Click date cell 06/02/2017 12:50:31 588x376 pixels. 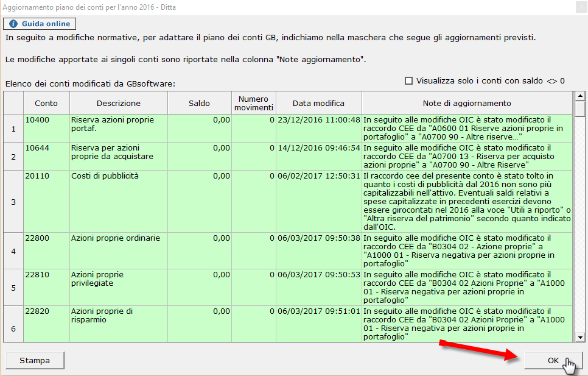point(319,202)
